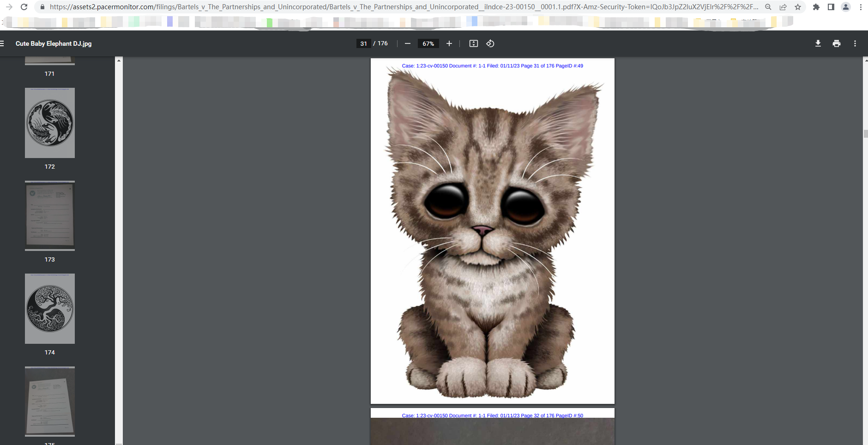Open the browser profile menu

[x=845, y=7]
